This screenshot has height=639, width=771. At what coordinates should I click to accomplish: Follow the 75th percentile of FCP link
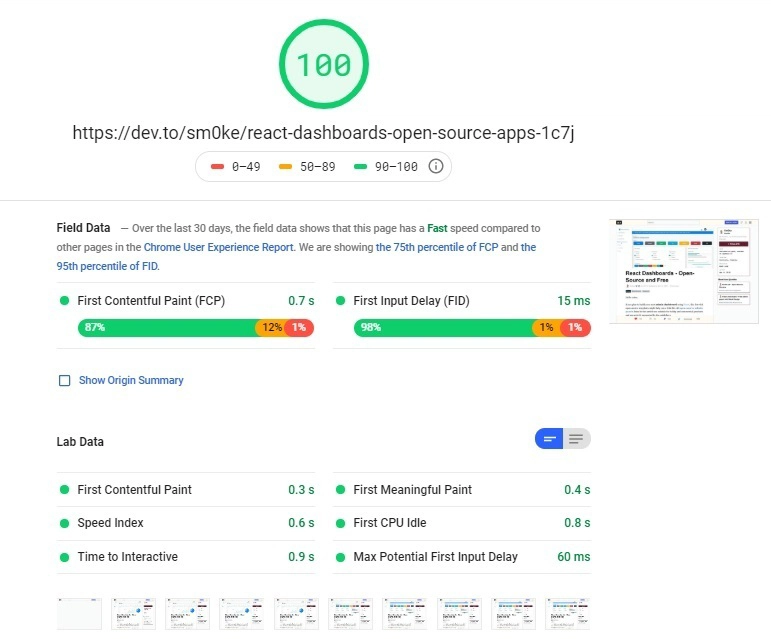[437, 247]
